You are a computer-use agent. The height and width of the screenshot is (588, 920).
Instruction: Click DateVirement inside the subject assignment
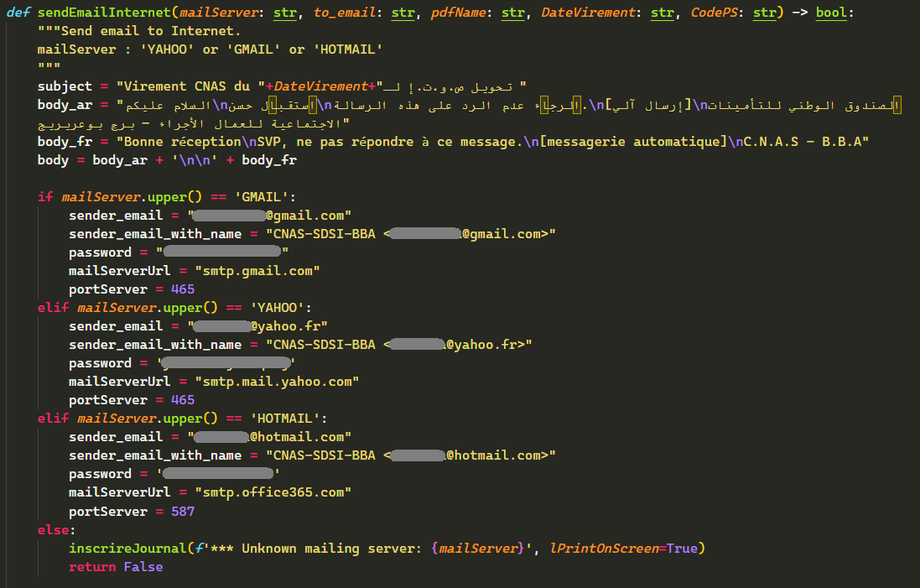[321, 86]
